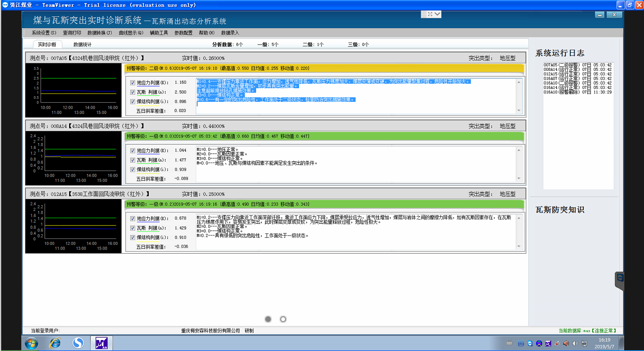The image size is (644, 351).
Task: Uncheck 地应力判据 checkbox for point 007A05
Action: 133,83
